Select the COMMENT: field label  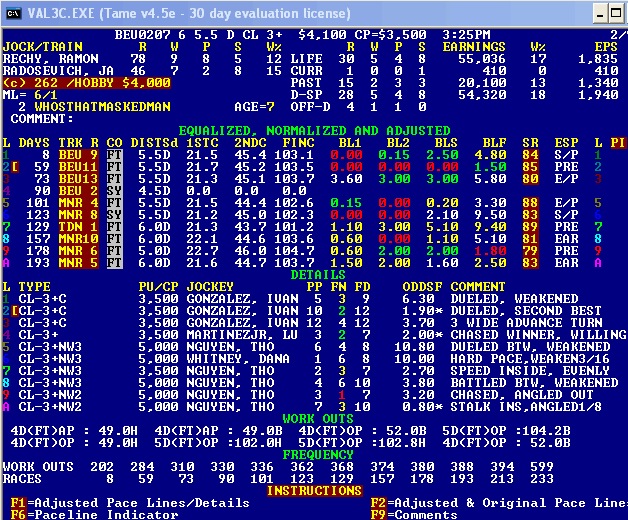pyautogui.click(x=42, y=119)
